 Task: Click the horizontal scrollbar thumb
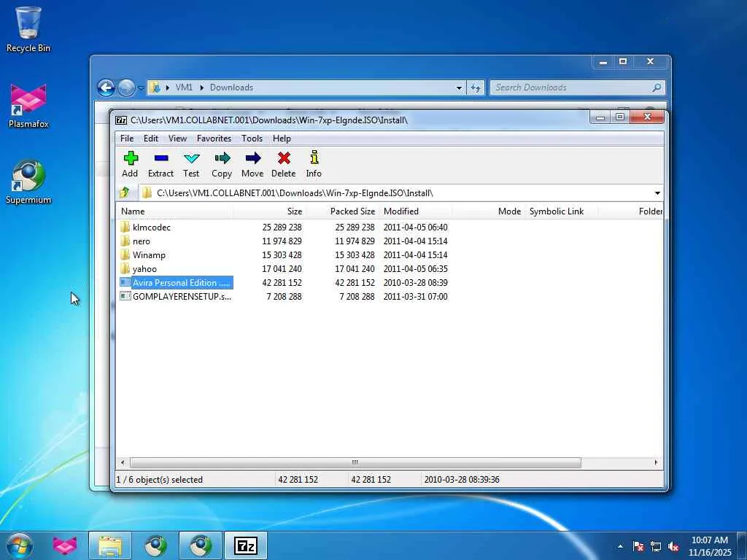(355, 462)
